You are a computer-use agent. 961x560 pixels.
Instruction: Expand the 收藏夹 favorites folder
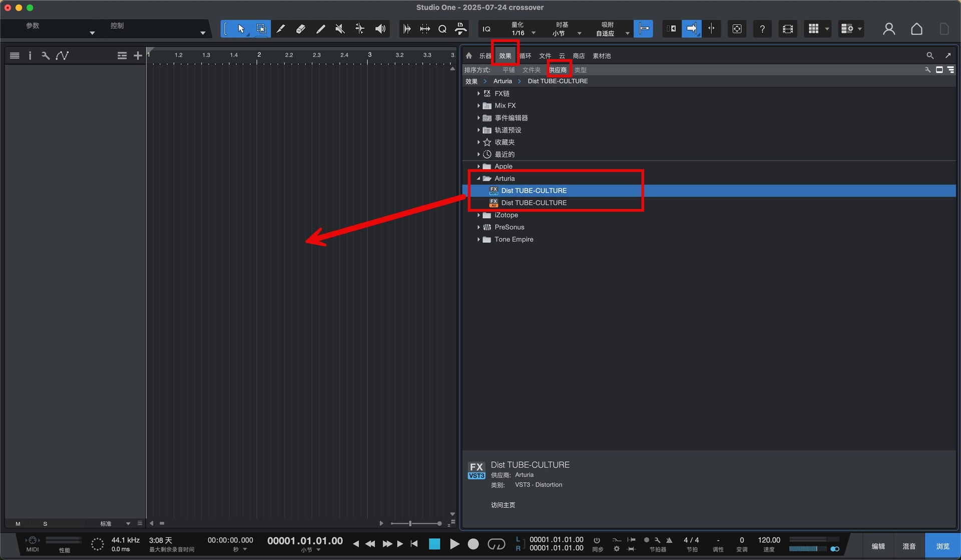click(x=478, y=142)
